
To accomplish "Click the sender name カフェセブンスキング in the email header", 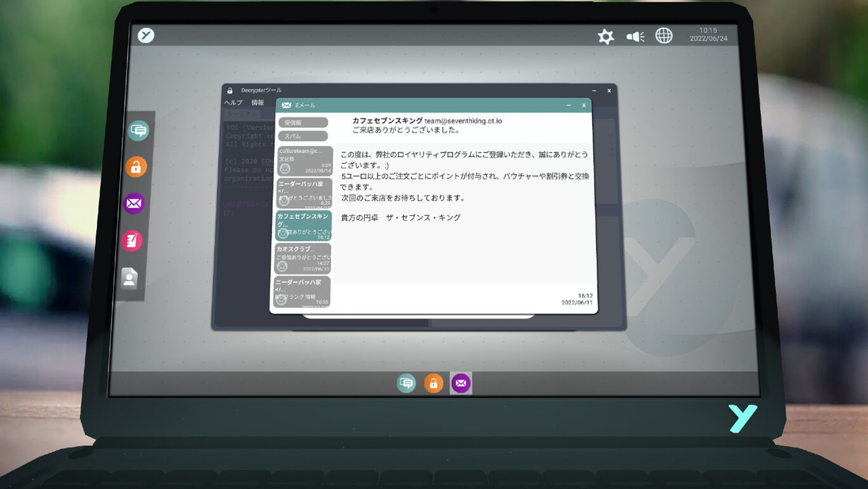I will coord(388,121).
